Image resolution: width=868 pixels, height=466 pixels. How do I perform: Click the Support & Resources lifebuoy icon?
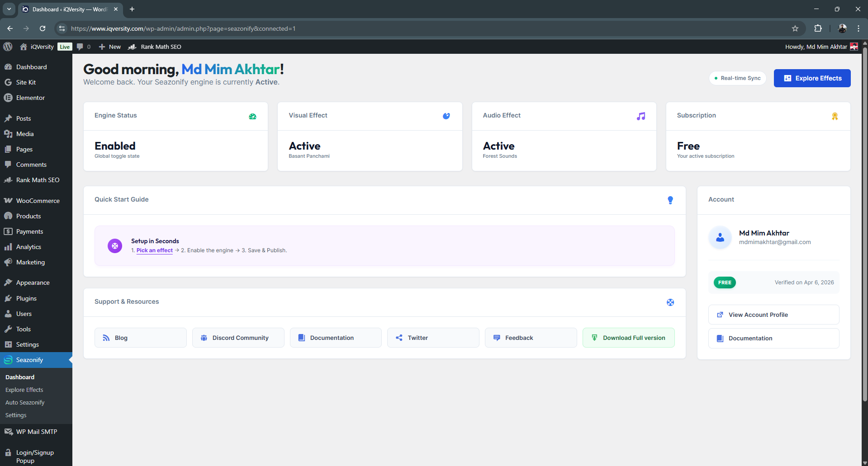click(670, 302)
